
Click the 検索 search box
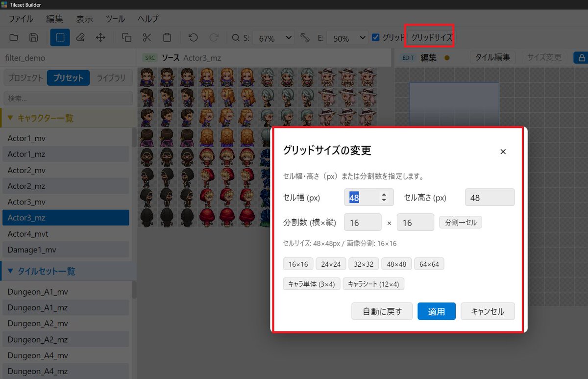point(68,98)
